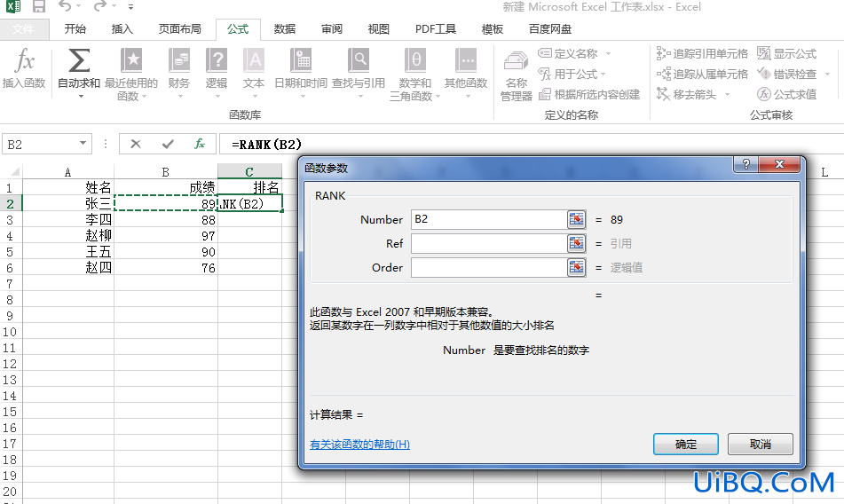Click Define Name (定义名称)
The height and width of the screenshot is (504, 844).
[x=568, y=53]
